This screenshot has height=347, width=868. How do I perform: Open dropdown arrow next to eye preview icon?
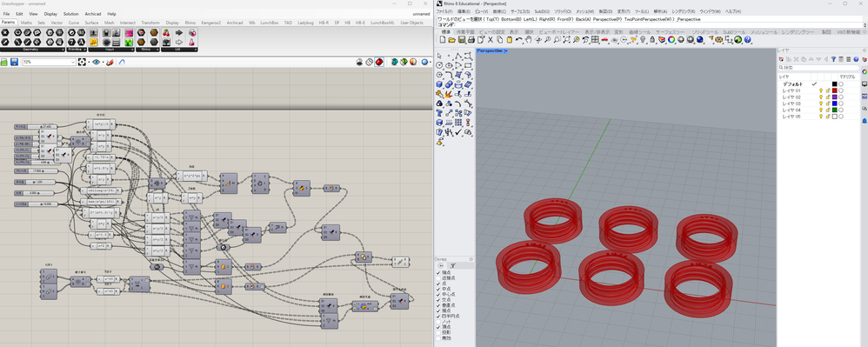103,62
